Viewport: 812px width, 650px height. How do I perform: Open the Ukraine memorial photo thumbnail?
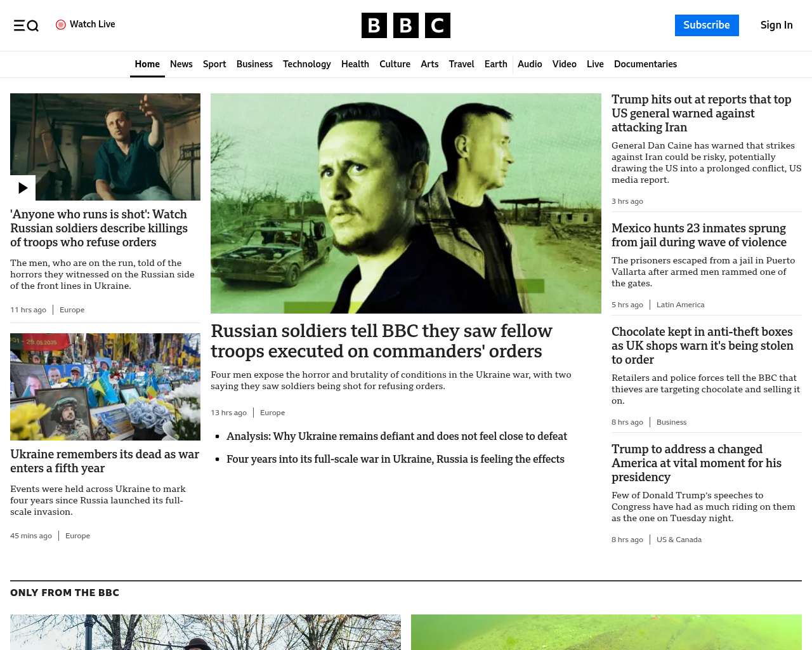pos(105,387)
